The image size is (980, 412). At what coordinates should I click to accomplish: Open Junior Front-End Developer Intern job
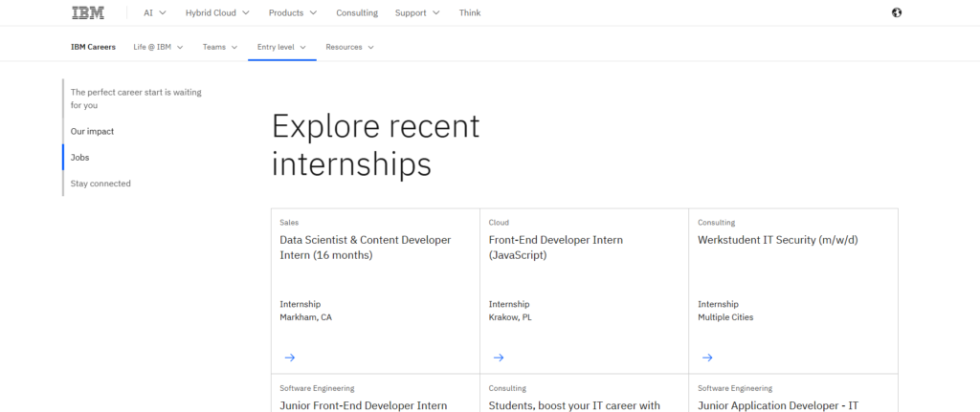pyautogui.click(x=363, y=405)
